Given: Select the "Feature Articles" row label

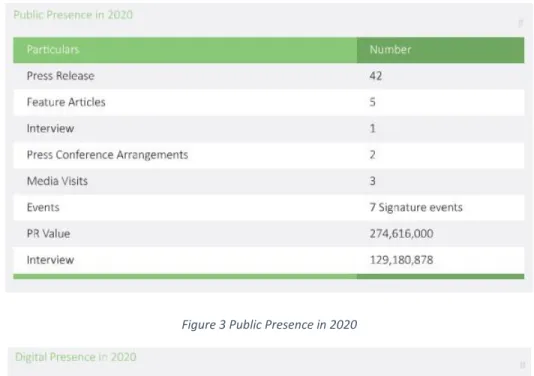Looking at the screenshot, I should click(66, 102).
